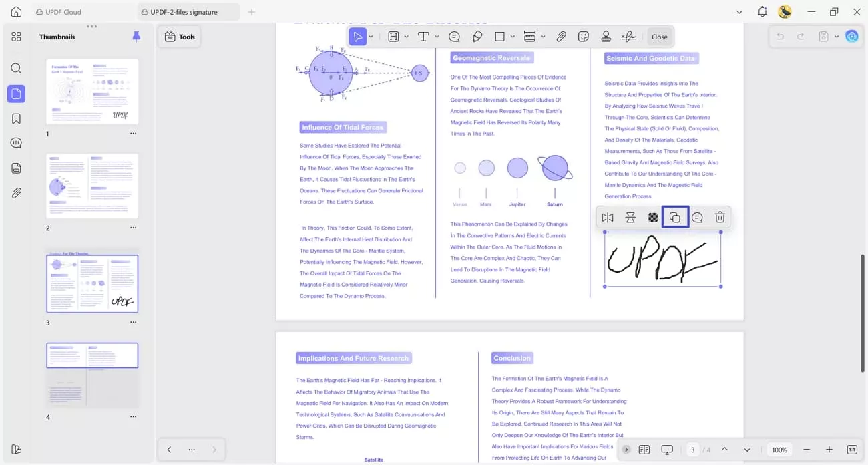Click the save file icon

pyautogui.click(x=824, y=37)
